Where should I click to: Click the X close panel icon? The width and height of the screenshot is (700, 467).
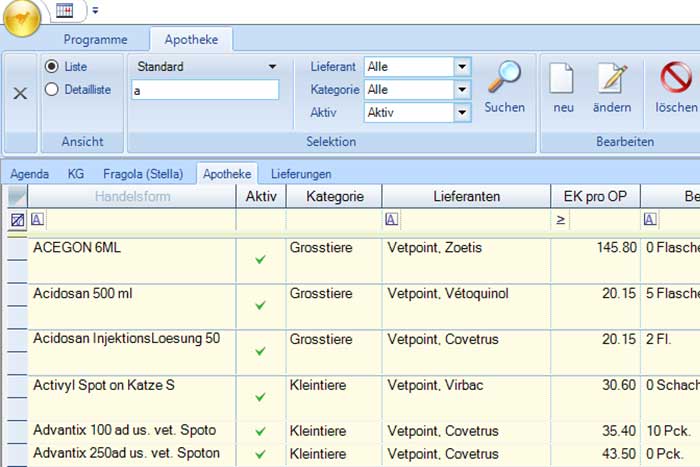(19, 93)
